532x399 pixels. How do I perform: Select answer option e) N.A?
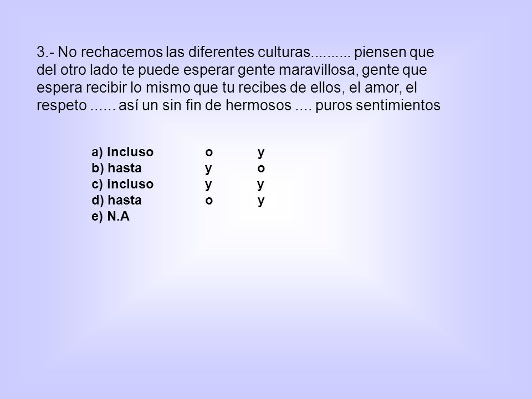pyautogui.click(x=111, y=216)
